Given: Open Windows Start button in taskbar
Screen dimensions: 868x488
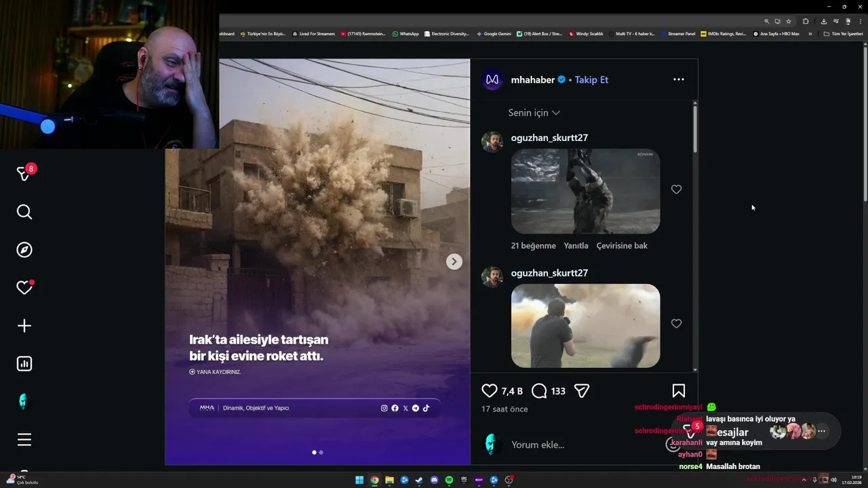Looking at the screenshot, I should [359, 480].
